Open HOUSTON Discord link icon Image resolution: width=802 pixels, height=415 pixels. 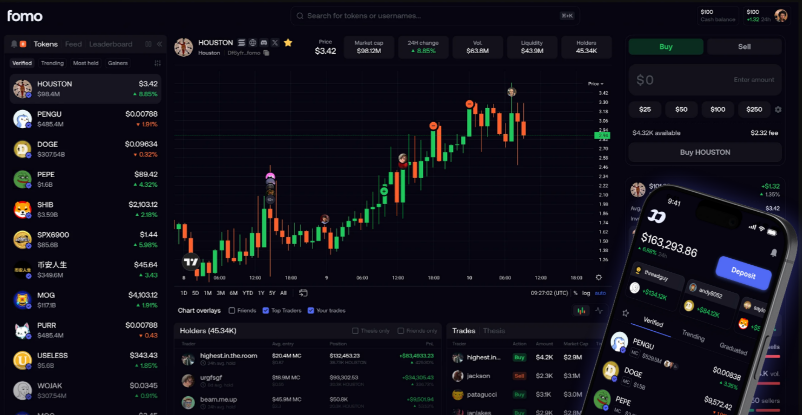264,42
